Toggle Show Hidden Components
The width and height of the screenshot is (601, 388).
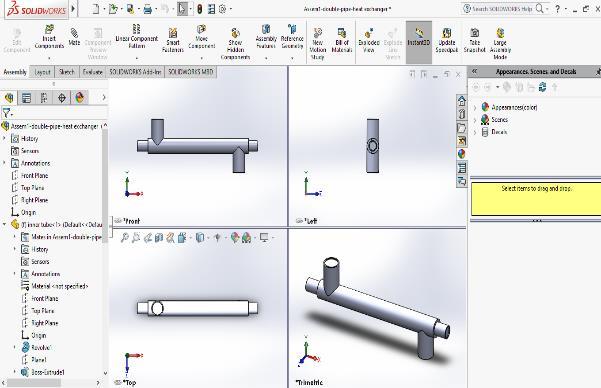(x=235, y=43)
